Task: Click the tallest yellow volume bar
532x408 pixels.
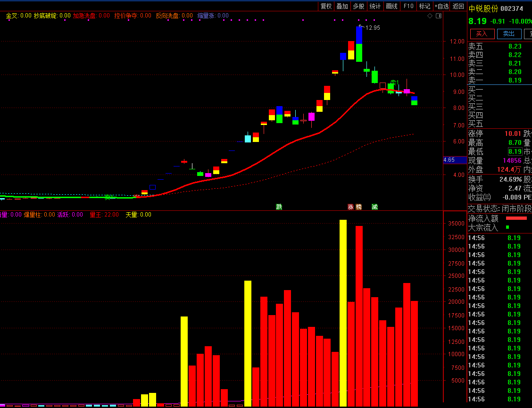Action: 343,313
